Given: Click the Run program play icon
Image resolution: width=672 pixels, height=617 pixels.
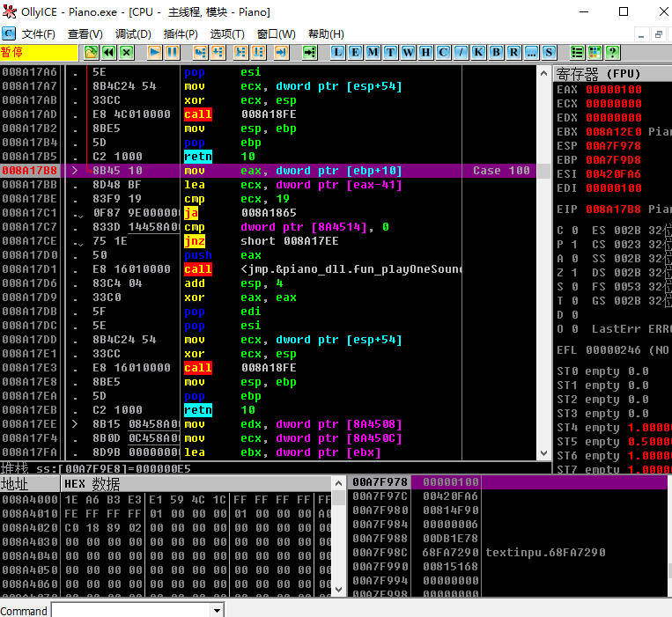Looking at the screenshot, I should pyautogui.click(x=155, y=53).
